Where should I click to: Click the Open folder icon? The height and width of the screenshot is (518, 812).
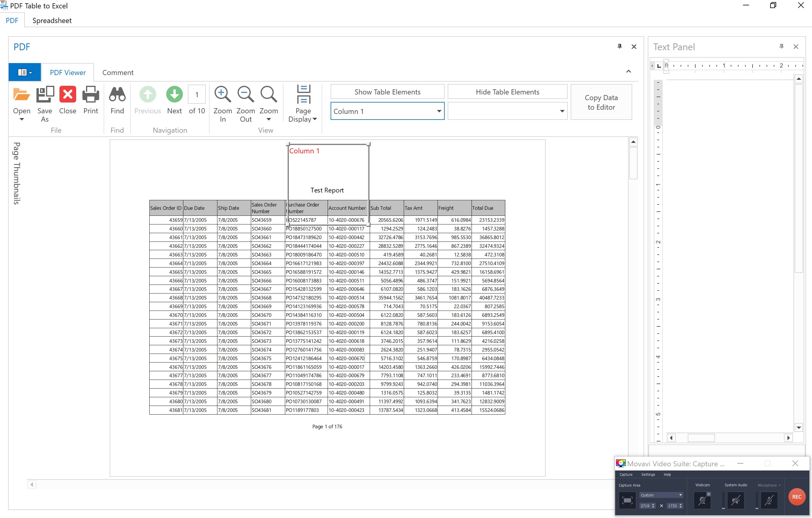[x=22, y=95]
